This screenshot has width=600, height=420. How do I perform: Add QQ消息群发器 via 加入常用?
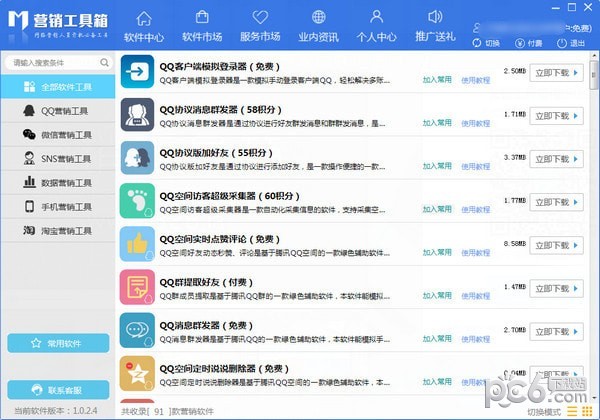coord(437,339)
